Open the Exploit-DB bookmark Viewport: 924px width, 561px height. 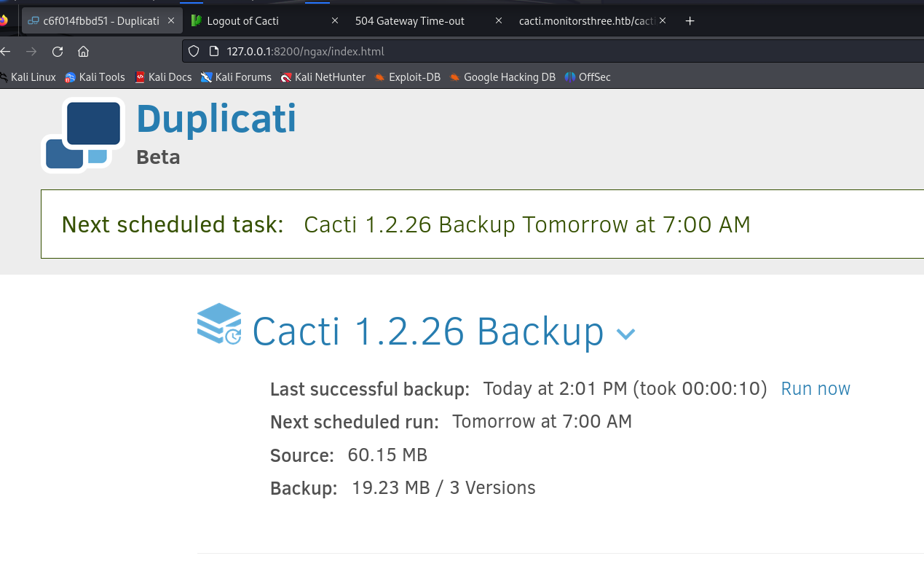408,77
